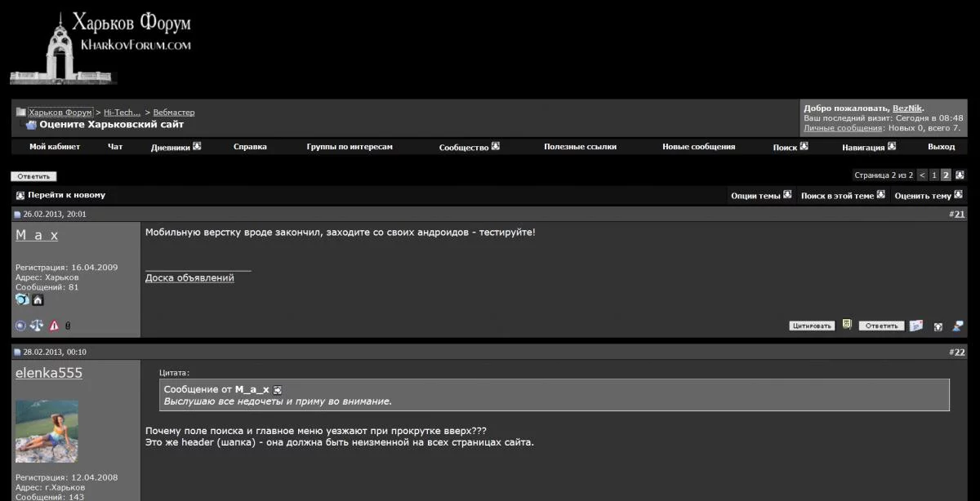The image size is (980, 501).
Task: Open Группы по интересам
Action: point(350,147)
